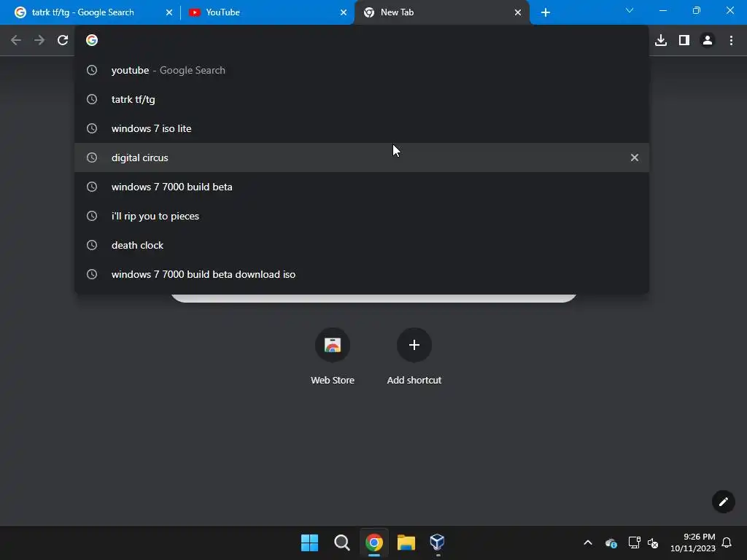Show hidden tray icons chevron

588,542
